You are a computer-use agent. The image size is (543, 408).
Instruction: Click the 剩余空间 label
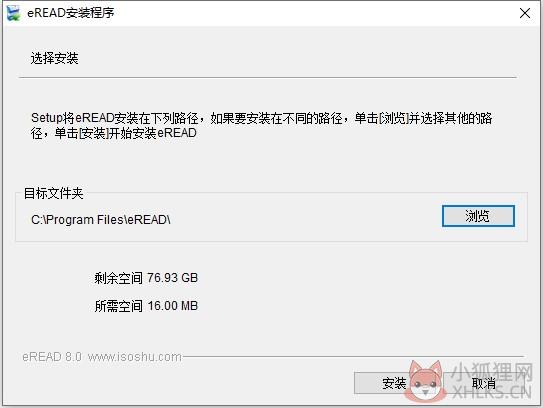tap(118, 278)
